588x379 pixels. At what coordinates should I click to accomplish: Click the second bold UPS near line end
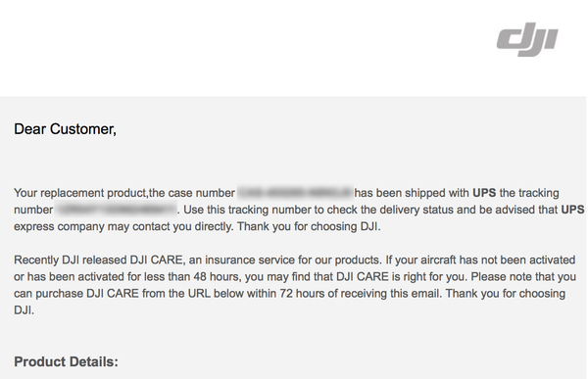pos(572,210)
